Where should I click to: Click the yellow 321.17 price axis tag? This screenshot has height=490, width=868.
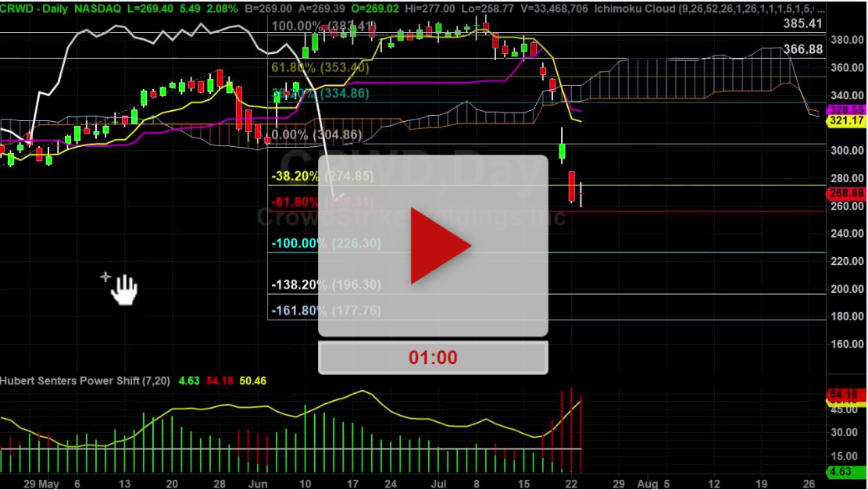[x=847, y=120]
